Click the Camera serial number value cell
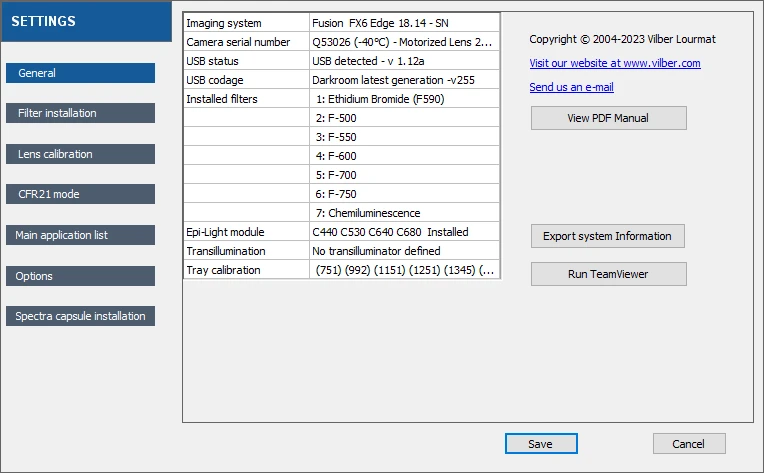Viewport: 764px width, 473px height. click(x=403, y=42)
